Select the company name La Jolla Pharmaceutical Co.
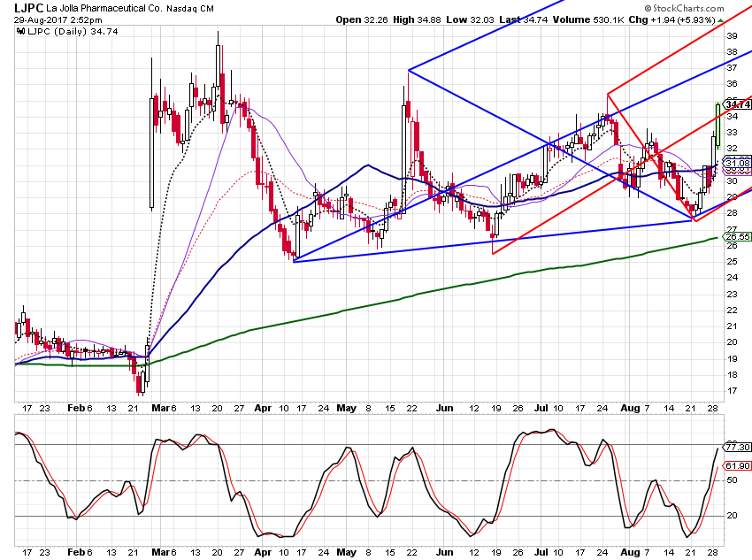752x560 pixels. tap(104, 8)
